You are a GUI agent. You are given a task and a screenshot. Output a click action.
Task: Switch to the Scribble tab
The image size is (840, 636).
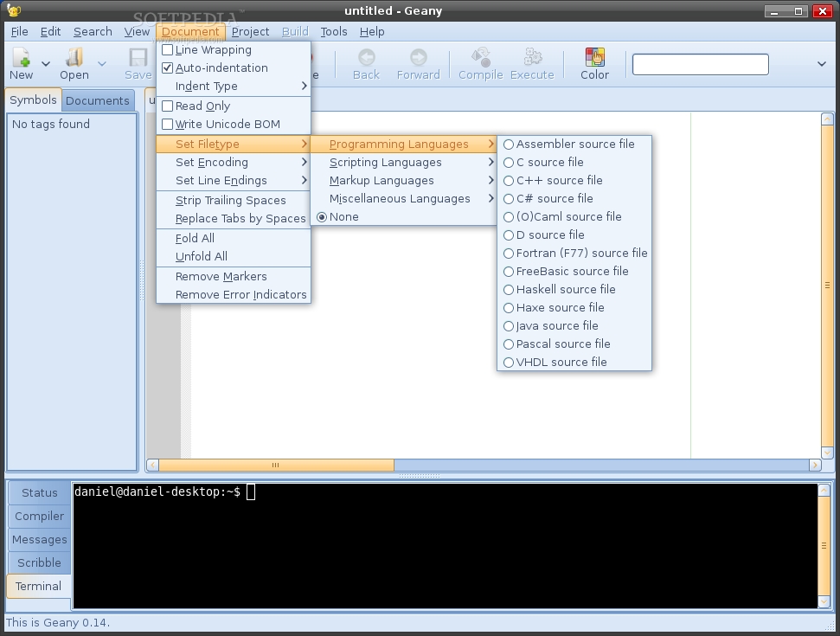(x=39, y=562)
